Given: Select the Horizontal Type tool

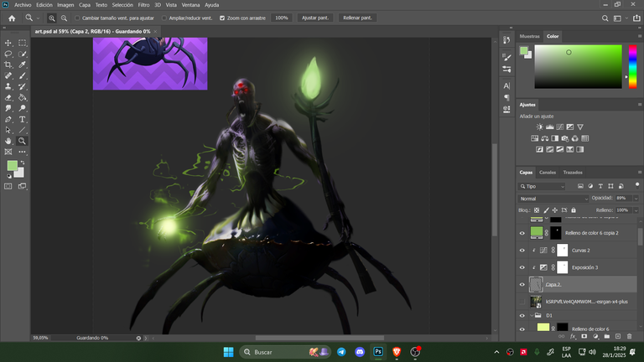Looking at the screenshot, I should [22, 119].
